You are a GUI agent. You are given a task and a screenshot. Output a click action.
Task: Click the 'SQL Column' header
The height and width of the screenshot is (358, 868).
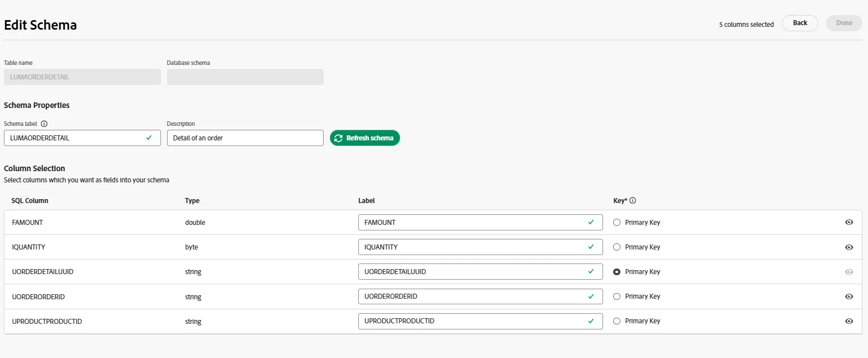[30, 201]
